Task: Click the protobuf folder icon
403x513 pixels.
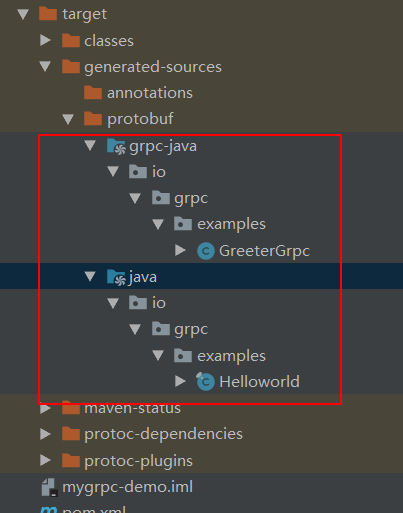Action: (x=93, y=119)
